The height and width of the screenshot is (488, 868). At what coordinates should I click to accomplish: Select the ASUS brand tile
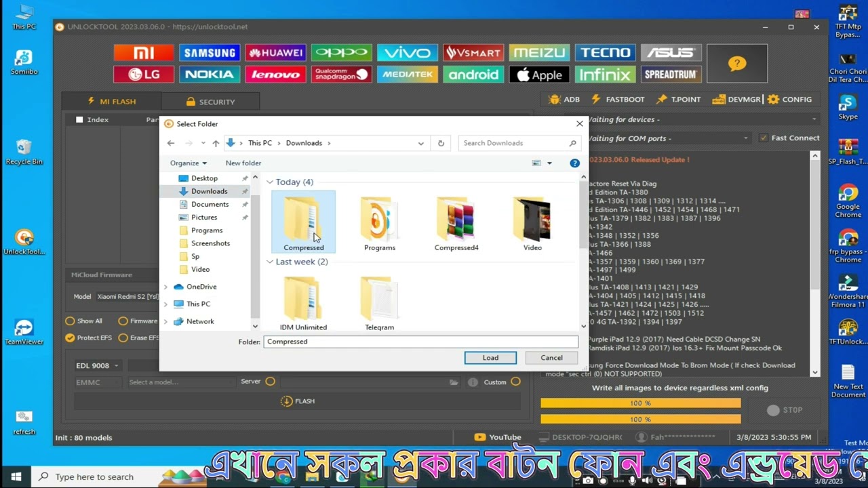click(671, 53)
